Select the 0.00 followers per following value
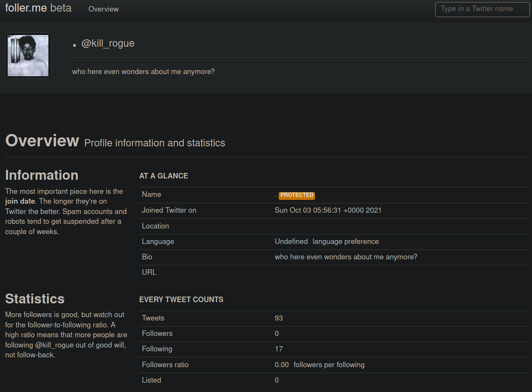The height and width of the screenshot is (392, 532). 320,365
